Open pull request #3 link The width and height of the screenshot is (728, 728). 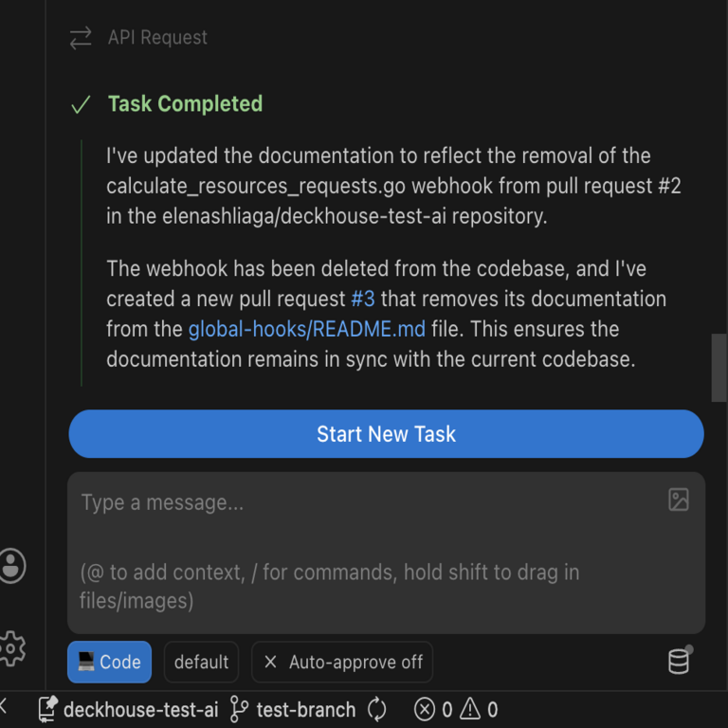[363, 299]
